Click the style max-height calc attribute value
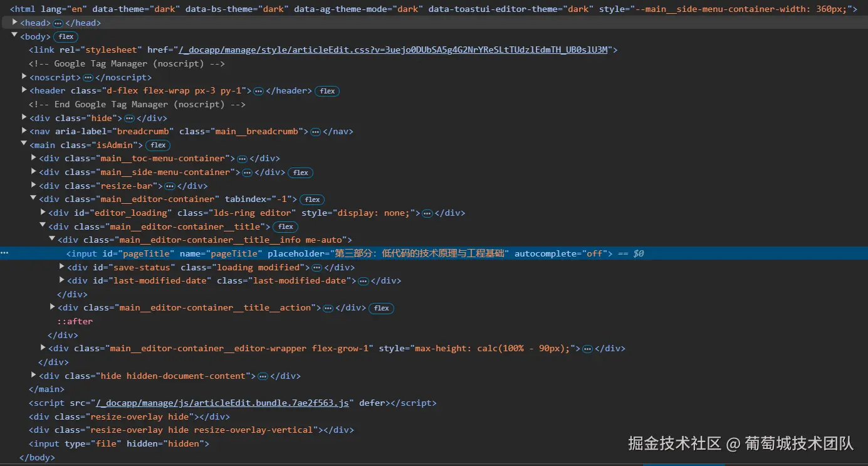Image resolution: width=868 pixels, height=466 pixels. (493, 348)
